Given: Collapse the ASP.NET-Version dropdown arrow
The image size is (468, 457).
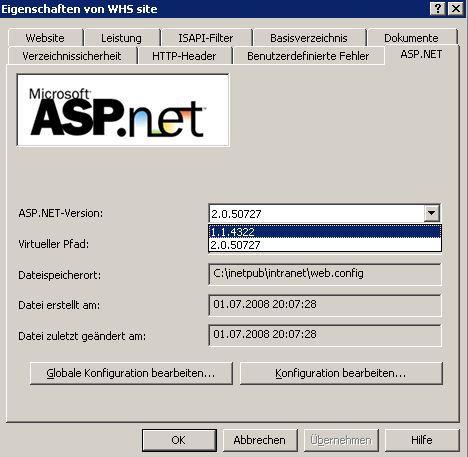Looking at the screenshot, I should (x=431, y=213).
